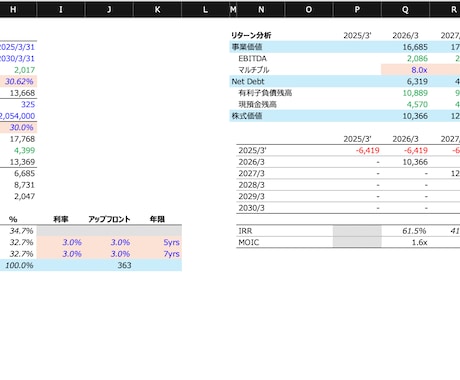Select column N header
Viewport: 460px width, 380px height.
tap(261, 10)
